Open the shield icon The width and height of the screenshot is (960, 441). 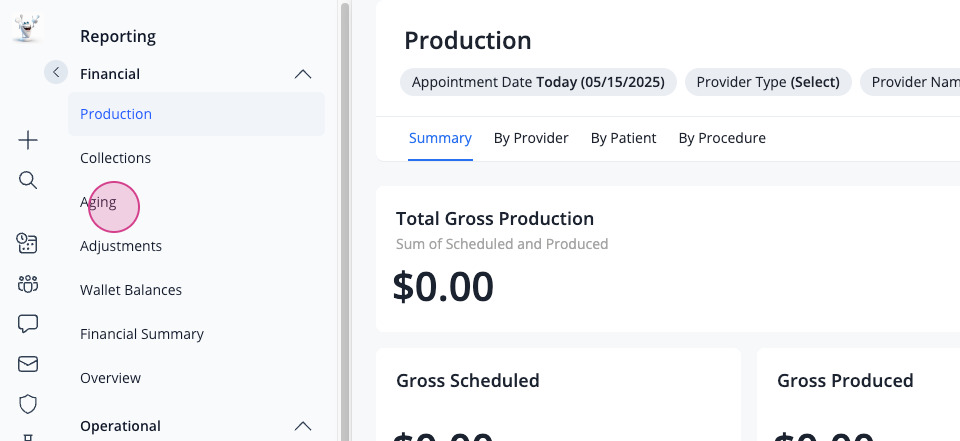click(x=28, y=404)
